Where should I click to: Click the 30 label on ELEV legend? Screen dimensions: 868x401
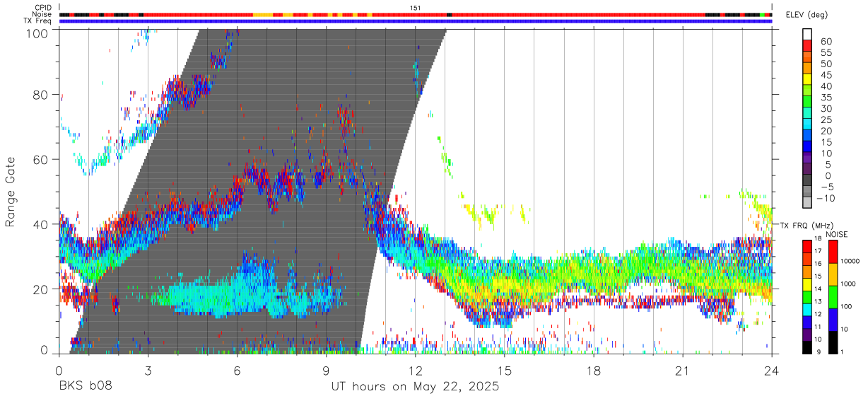pyautogui.click(x=826, y=109)
